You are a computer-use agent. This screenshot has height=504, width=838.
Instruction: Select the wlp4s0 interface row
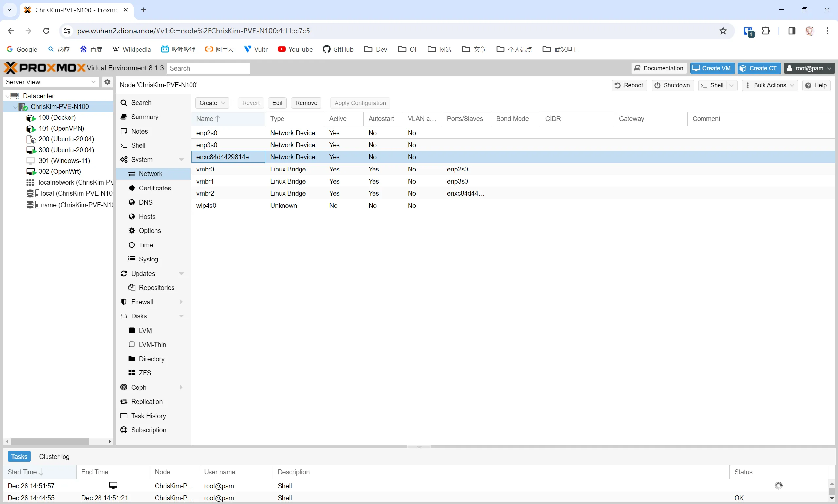point(513,206)
